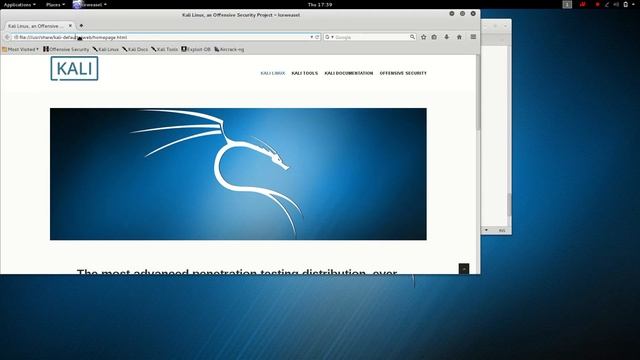Viewport: 640px width, 360px height.
Task: Click dropdown arrow at bottom of background window
Action: (486, 230)
